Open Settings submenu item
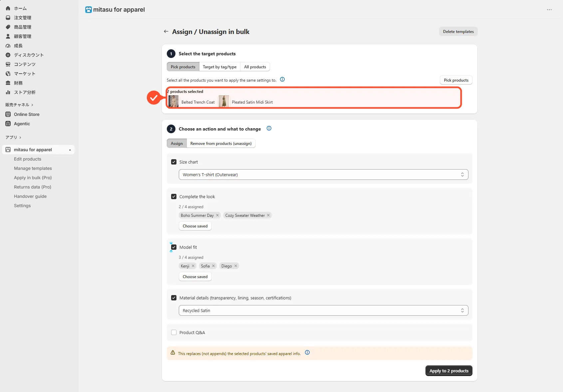563x392 pixels. pyautogui.click(x=22, y=206)
